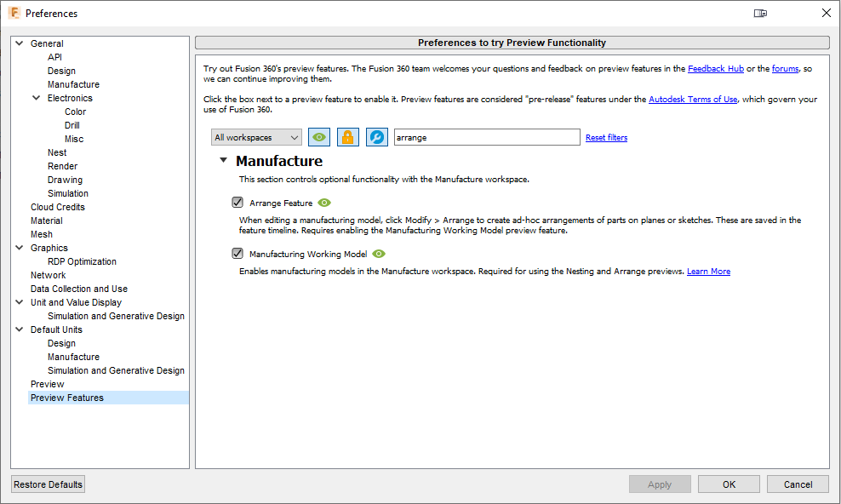
Task: Select API under General
Action: pos(54,57)
